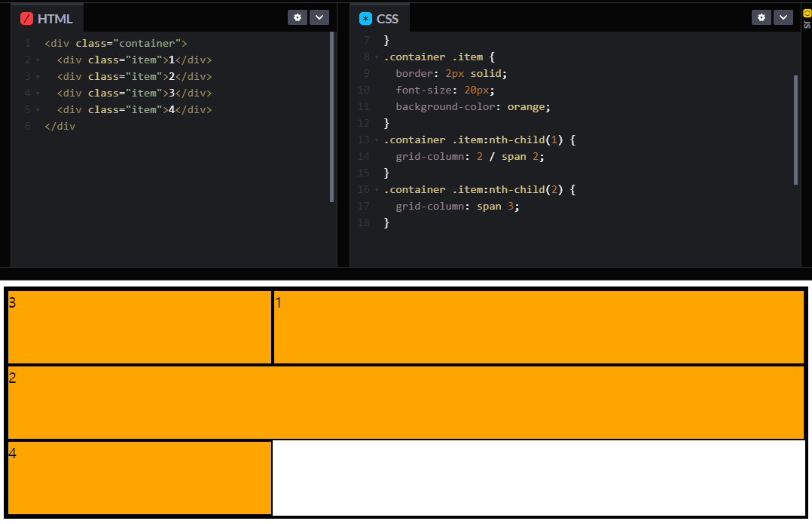This screenshot has height=524, width=812.
Task: Click the CSS editor vertical scrollbar
Action: click(795, 130)
